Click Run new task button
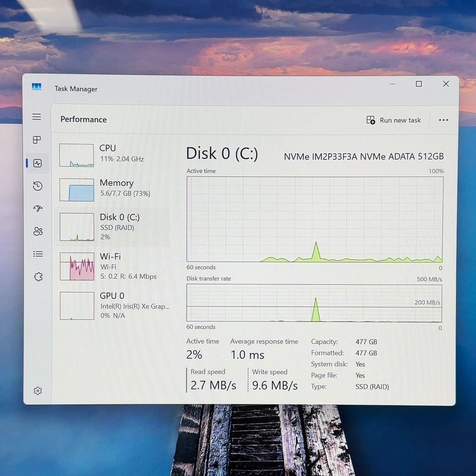The width and height of the screenshot is (476, 476). (x=393, y=120)
